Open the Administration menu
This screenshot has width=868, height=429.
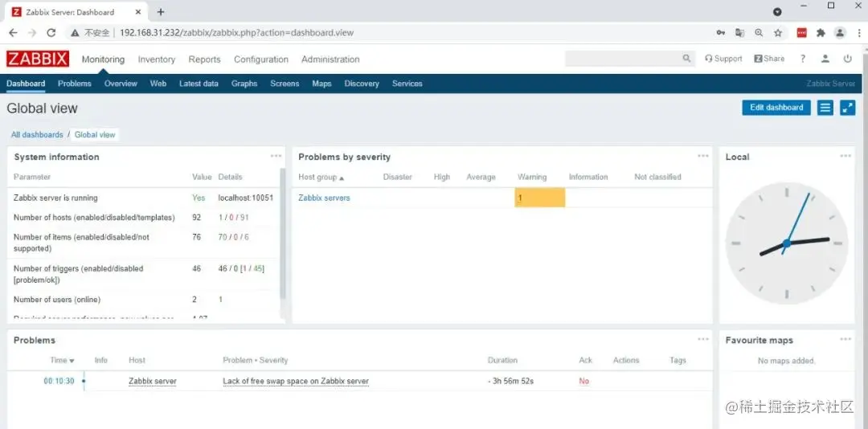[x=330, y=59]
